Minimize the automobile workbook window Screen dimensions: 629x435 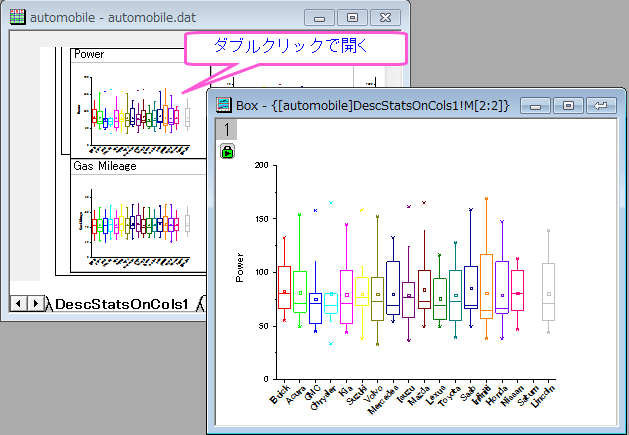[319, 18]
